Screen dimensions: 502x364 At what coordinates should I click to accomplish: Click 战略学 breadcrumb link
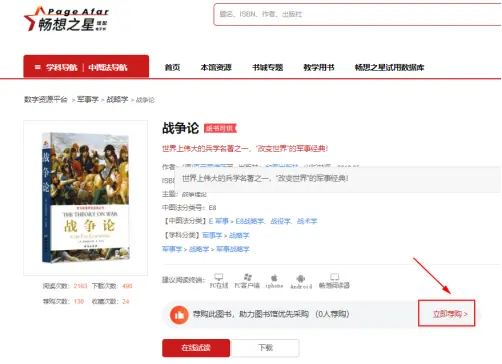tap(117, 99)
